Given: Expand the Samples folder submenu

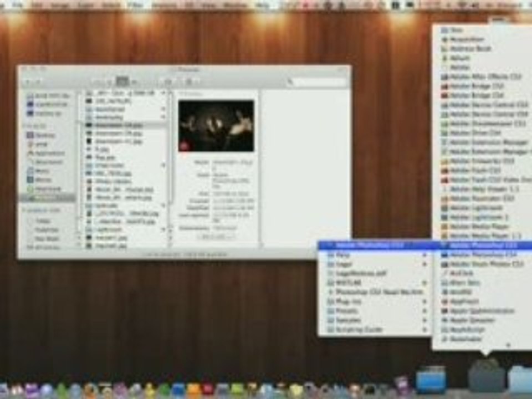Looking at the screenshot, I should pos(424,320).
